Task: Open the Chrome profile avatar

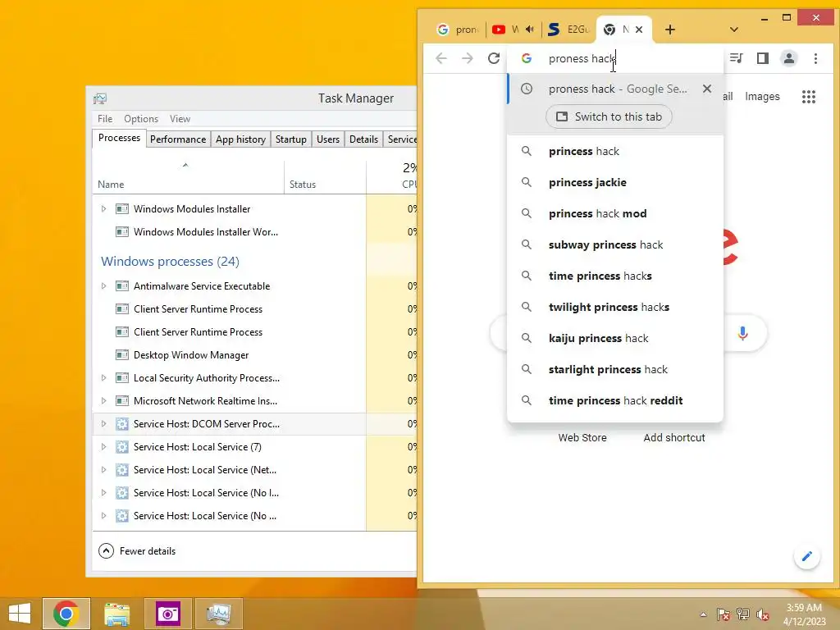Action: [788, 58]
